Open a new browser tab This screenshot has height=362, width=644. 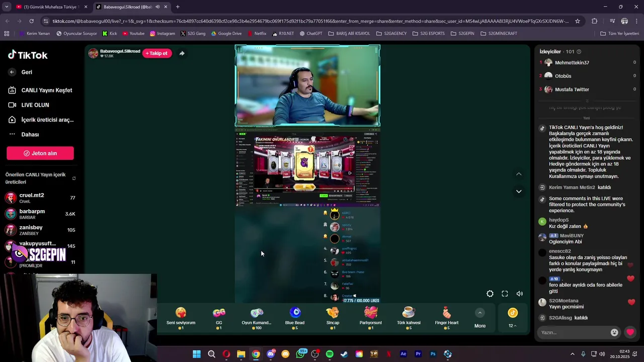click(178, 7)
